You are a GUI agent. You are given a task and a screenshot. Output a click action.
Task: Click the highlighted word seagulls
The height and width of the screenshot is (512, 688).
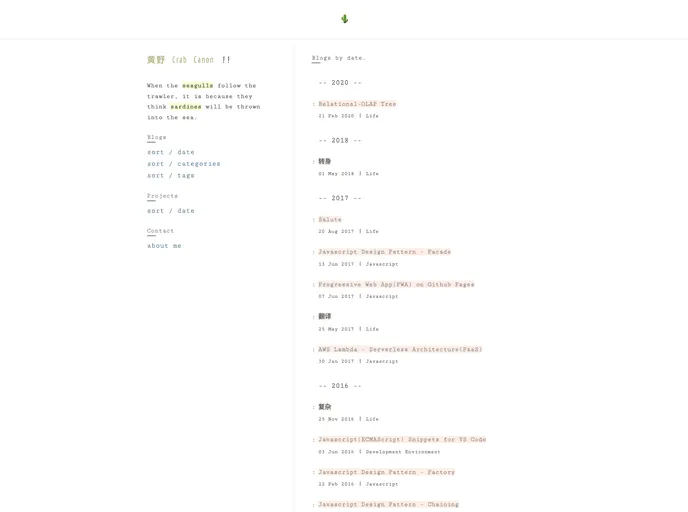tap(197, 86)
